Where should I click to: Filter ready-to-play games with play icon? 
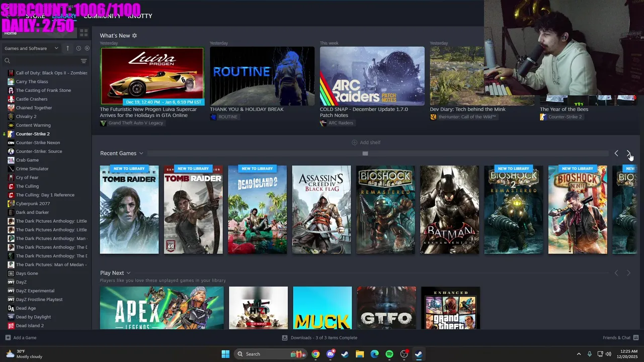[87, 48]
